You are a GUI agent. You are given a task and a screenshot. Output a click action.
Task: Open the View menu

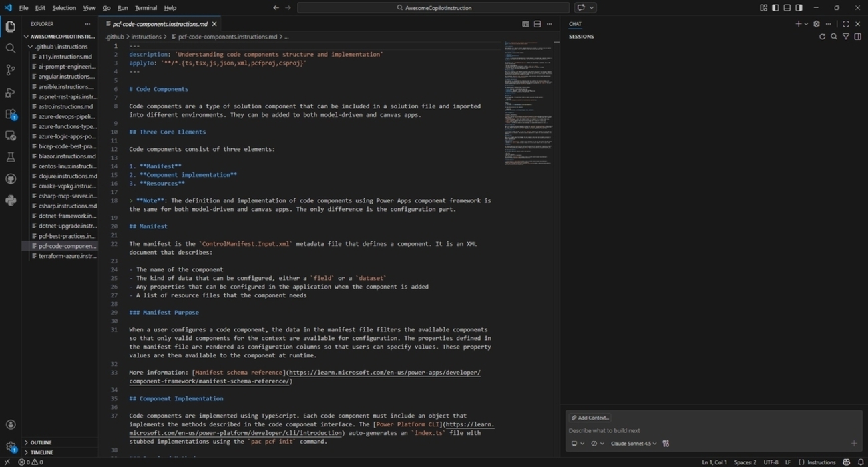pyautogui.click(x=89, y=8)
